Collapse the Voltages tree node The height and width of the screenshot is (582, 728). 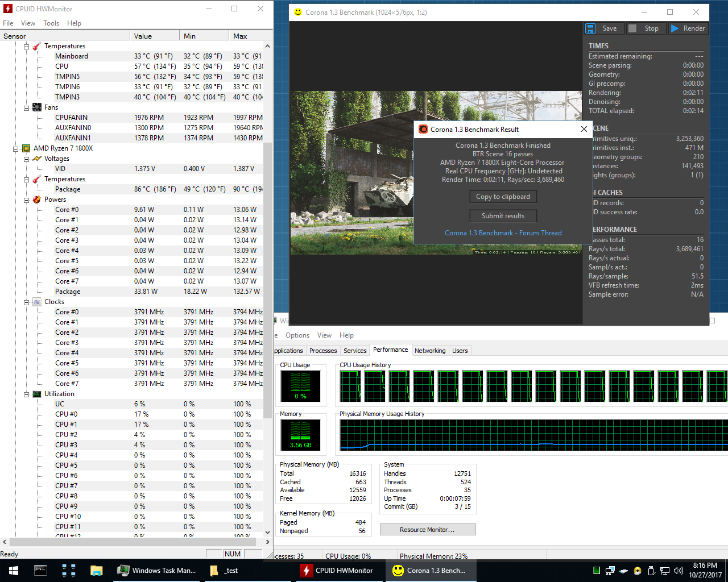point(26,159)
